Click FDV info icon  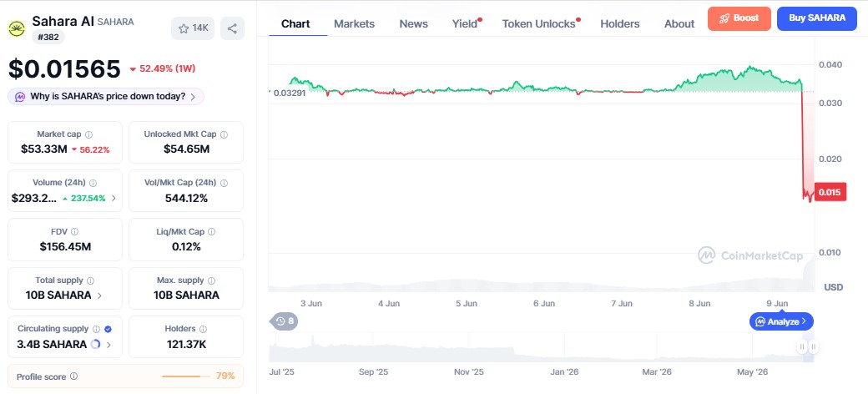(75, 232)
